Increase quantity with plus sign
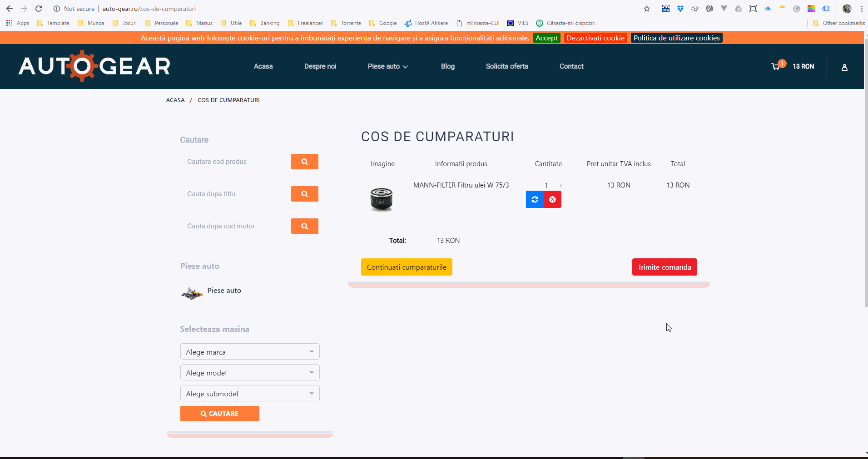 click(561, 186)
